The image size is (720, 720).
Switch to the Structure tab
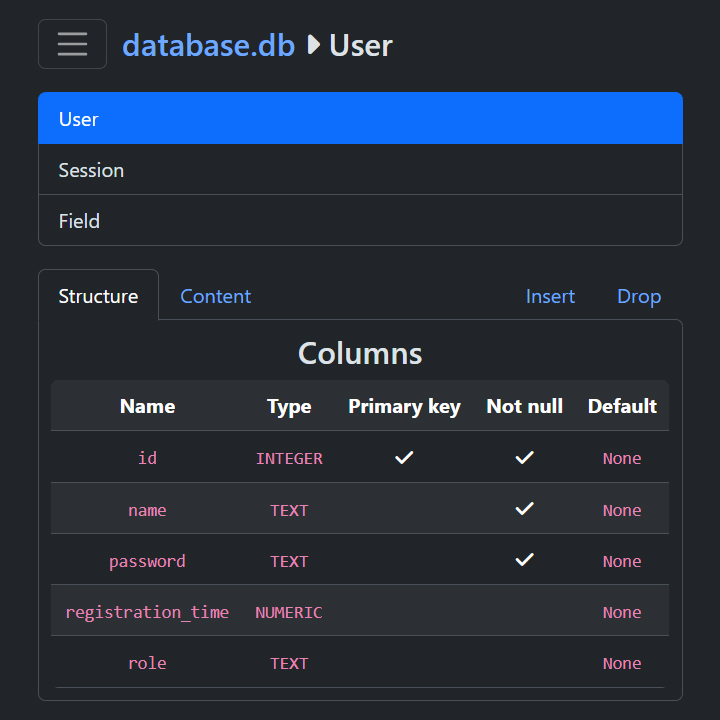click(x=98, y=296)
